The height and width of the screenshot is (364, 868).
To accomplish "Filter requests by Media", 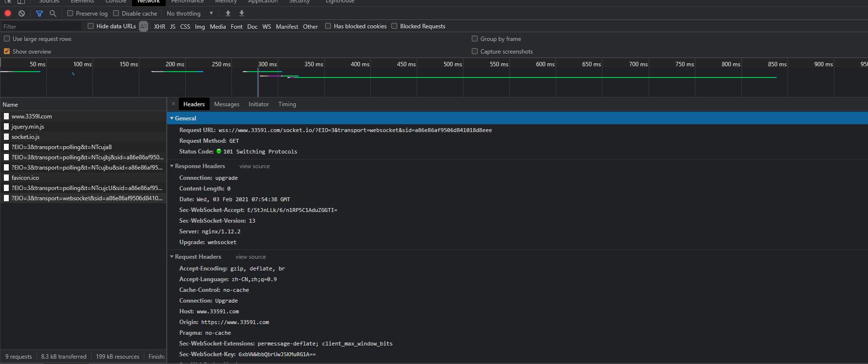I will [x=218, y=26].
